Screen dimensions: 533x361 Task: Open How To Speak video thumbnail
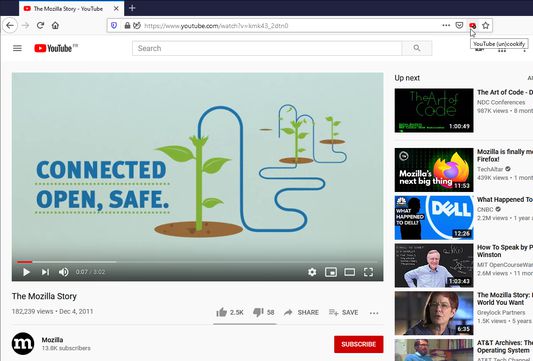pos(434,265)
